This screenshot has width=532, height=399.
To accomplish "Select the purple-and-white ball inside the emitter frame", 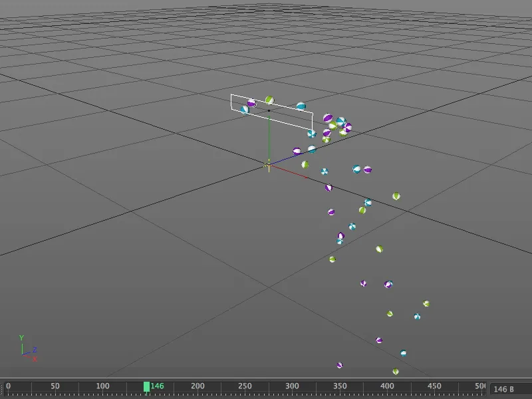I will coord(251,103).
